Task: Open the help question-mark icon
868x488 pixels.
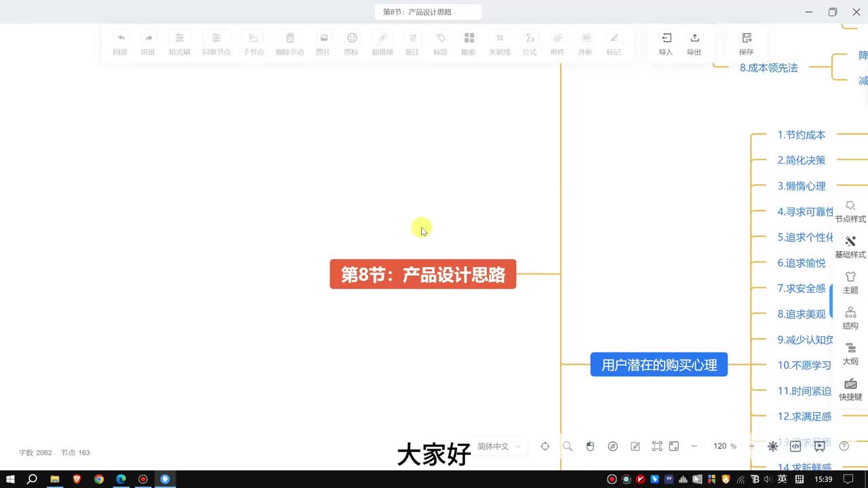Action: (844, 446)
